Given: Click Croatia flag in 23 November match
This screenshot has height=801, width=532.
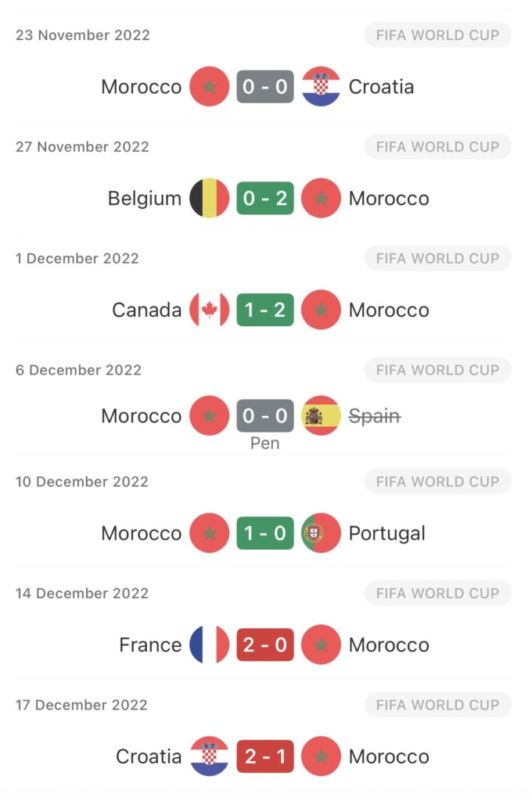Looking at the screenshot, I should pos(321,87).
